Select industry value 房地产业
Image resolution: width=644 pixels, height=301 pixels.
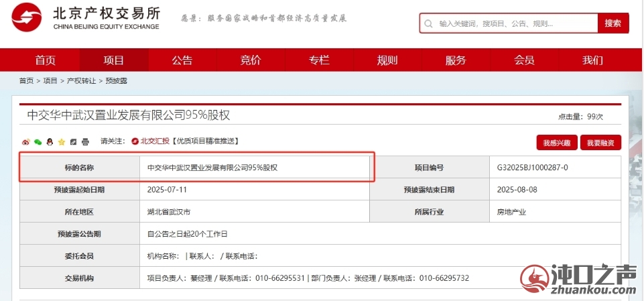coord(511,212)
